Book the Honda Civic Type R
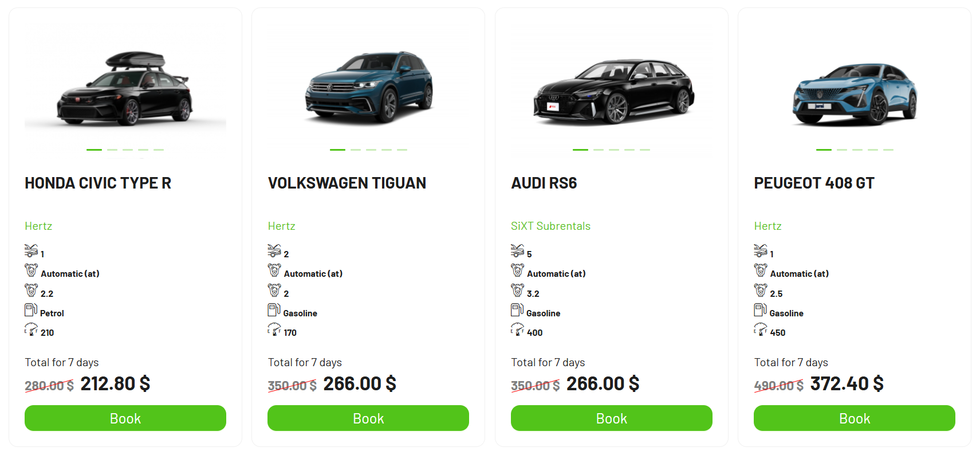The height and width of the screenshot is (455, 980). 125,418
